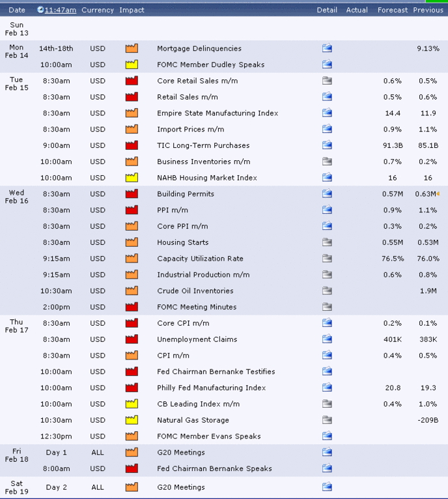Open detail folder for Mortgage Delinquencies
This screenshot has width=448, height=499.
pyautogui.click(x=327, y=48)
